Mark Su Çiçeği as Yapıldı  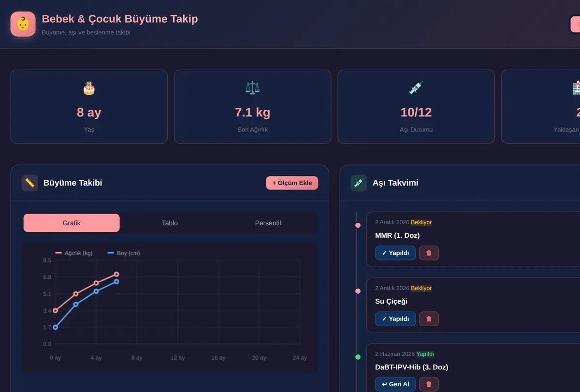[395, 319]
